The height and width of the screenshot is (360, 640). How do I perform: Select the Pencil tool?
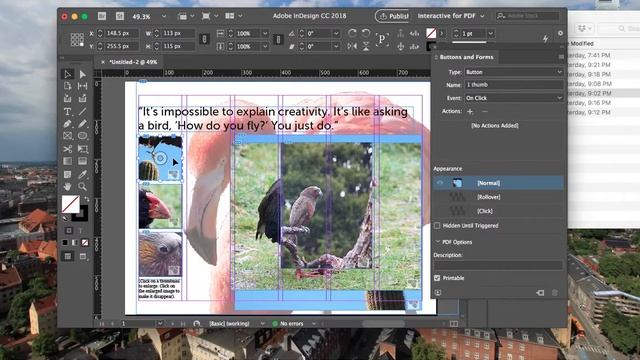[x=82, y=124]
